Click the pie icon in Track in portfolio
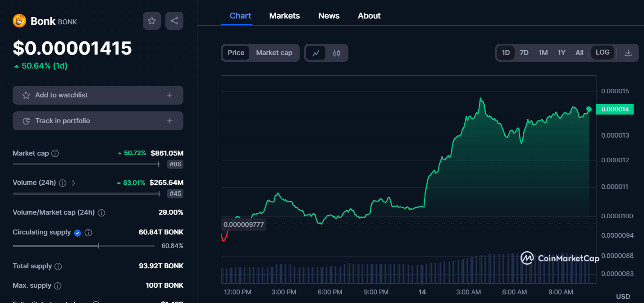 (26, 121)
